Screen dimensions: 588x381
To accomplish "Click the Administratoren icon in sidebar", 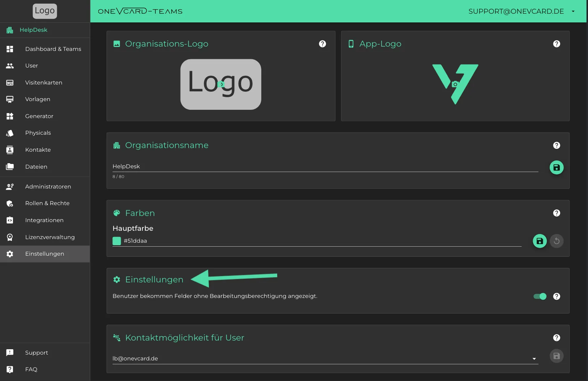I will 10,187.
